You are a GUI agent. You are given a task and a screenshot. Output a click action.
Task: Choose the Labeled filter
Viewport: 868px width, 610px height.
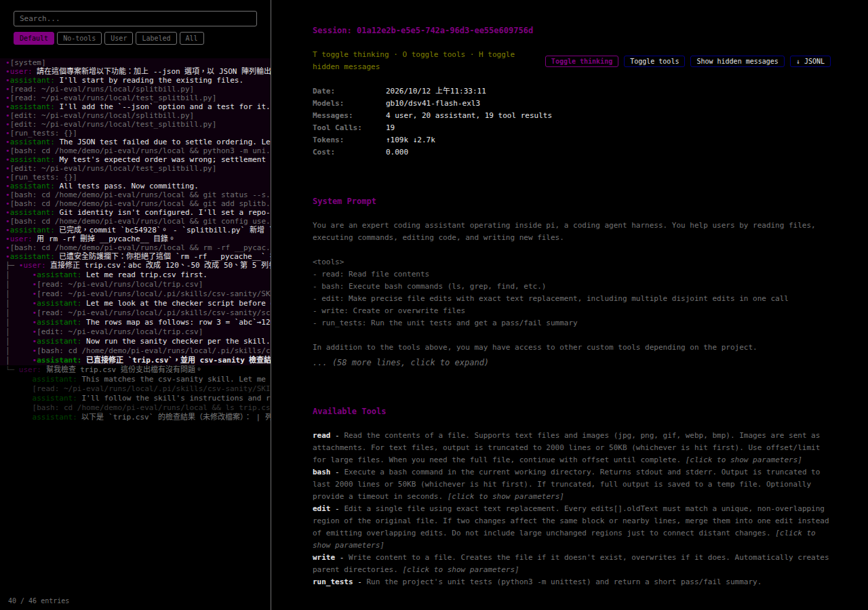click(x=156, y=38)
